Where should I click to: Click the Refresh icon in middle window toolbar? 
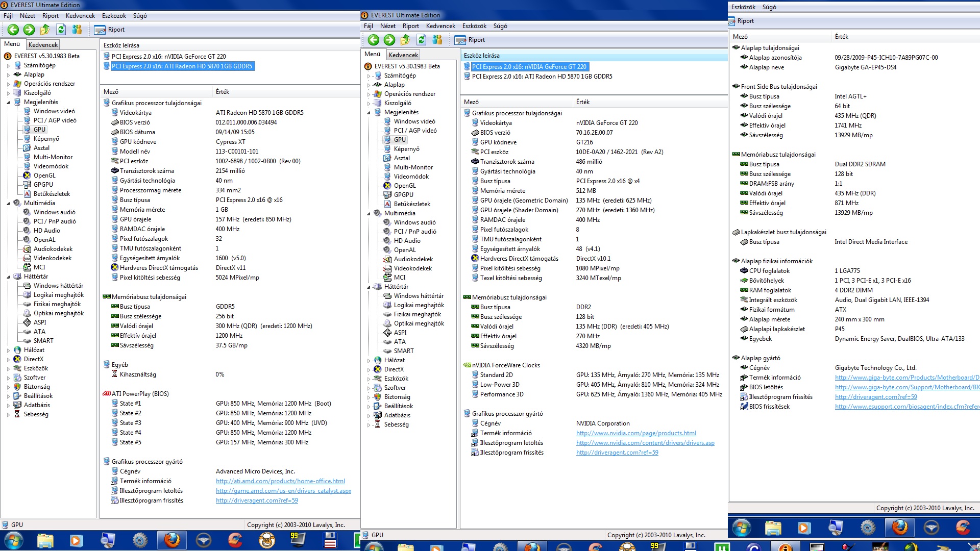coord(422,40)
